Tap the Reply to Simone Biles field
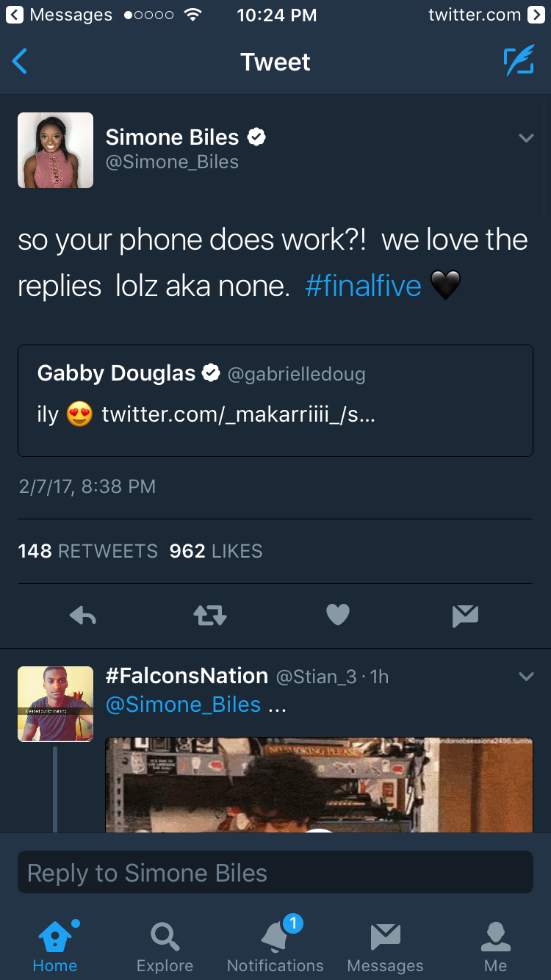 tap(275, 873)
